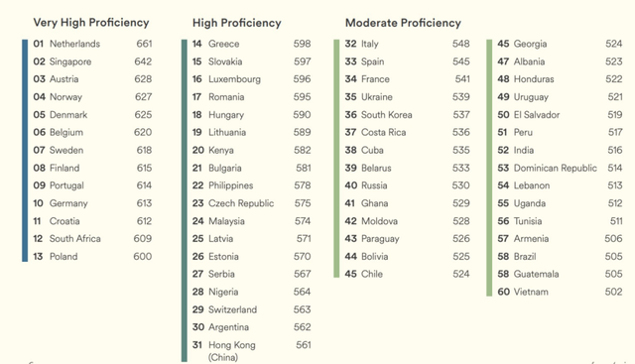Select South Africa ranked 12
This screenshot has height=364, width=635.
(x=92, y=239)
